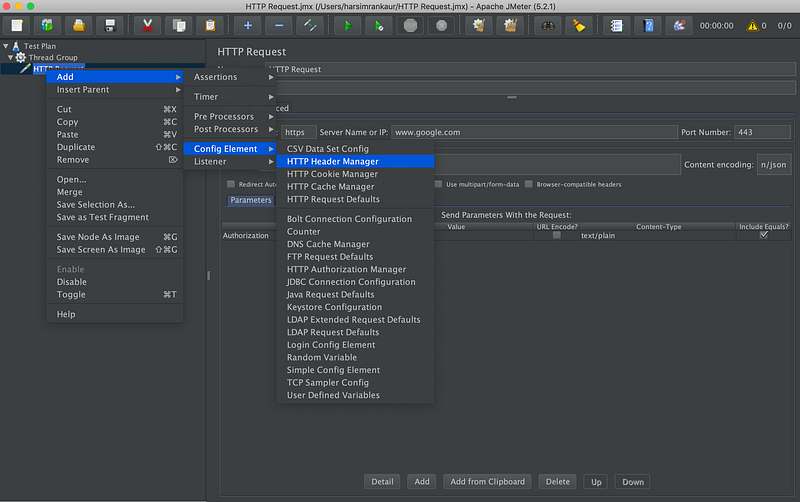Click the Open folder toolbar icon
800x502 pixels.
(x=79, y=25)
